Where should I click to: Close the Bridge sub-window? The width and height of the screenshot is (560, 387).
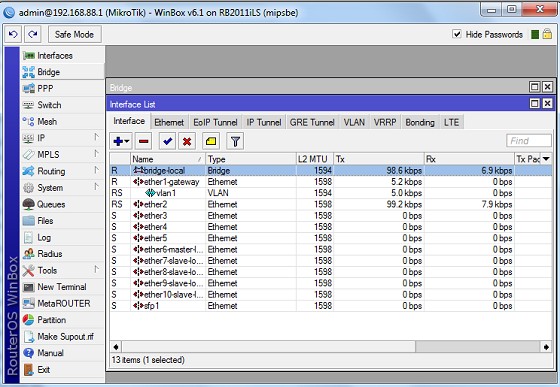pyautogui.click(x=548, y=87)
